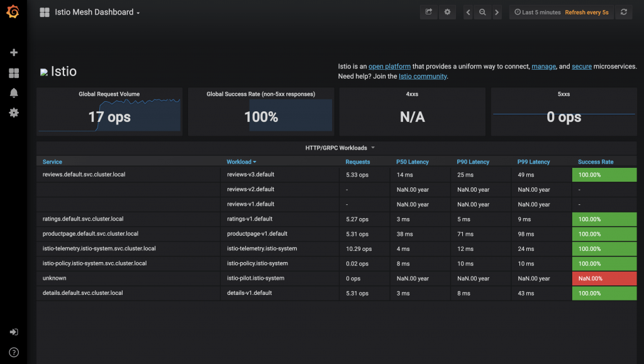Image resolution: width=644 pixels, height=364 pixels.
Task: Open the Create plus menu in sidebar
Action: pos(14,53)
